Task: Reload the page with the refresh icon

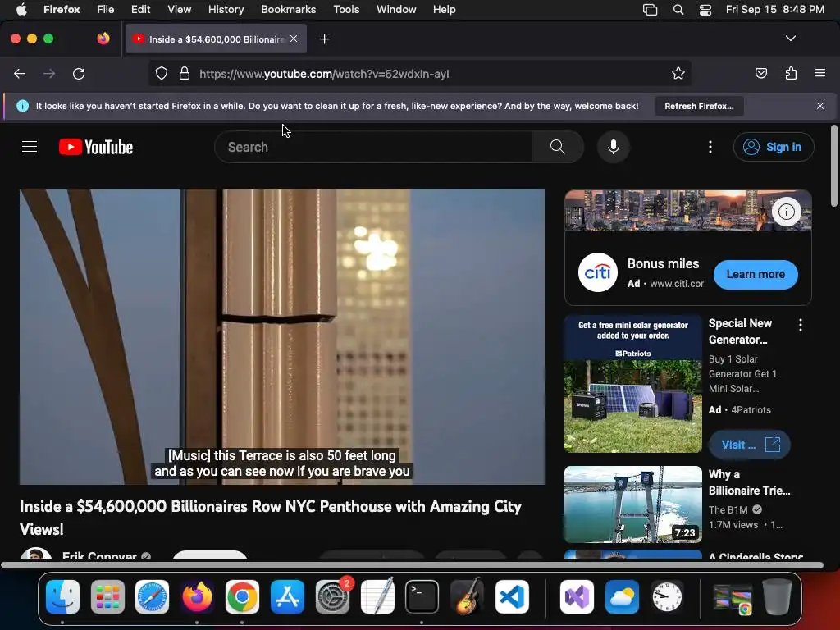Action: (x=79, y=73)
